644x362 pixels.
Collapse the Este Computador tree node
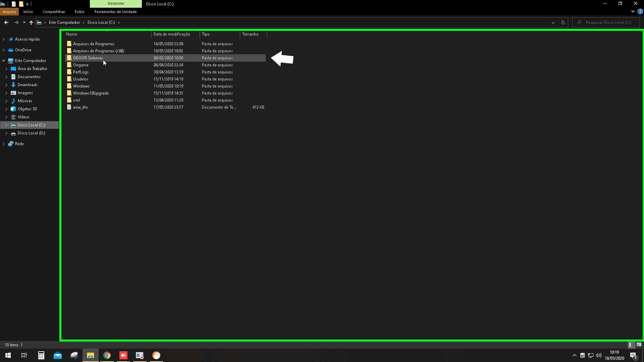(4, 61)
